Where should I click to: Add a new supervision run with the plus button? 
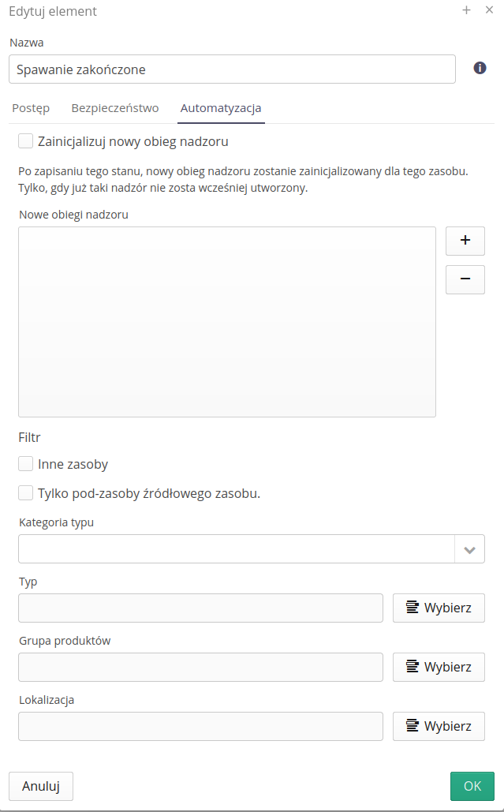pyautogui.click(x=465, y=241)
